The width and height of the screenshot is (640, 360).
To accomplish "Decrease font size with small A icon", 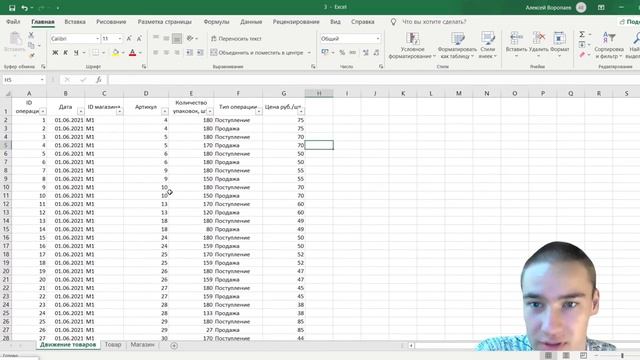I will [x=139, y=38].
